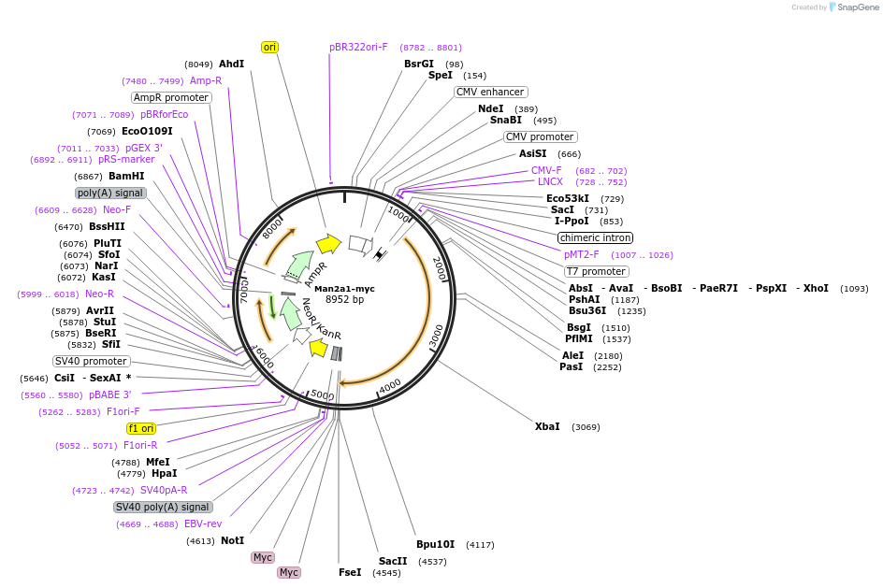
Task: Click the CMV-F primer label
Action: point(546,170)
